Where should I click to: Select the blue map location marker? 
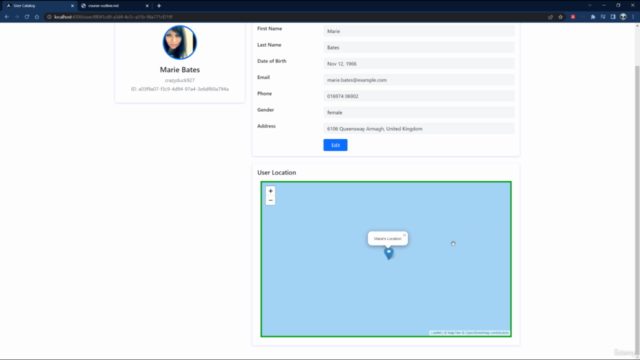(389, 253)
